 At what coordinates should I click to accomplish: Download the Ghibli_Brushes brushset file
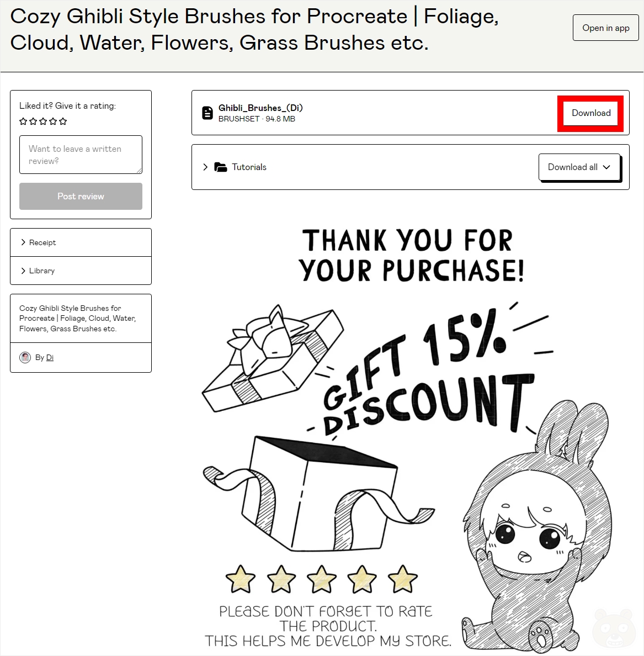click(x=591, y=113)
